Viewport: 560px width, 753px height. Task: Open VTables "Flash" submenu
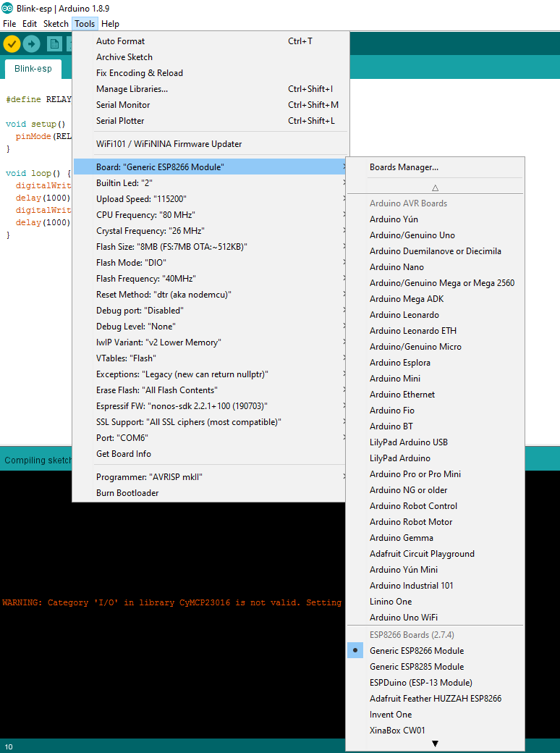click(x=210, y=358)
